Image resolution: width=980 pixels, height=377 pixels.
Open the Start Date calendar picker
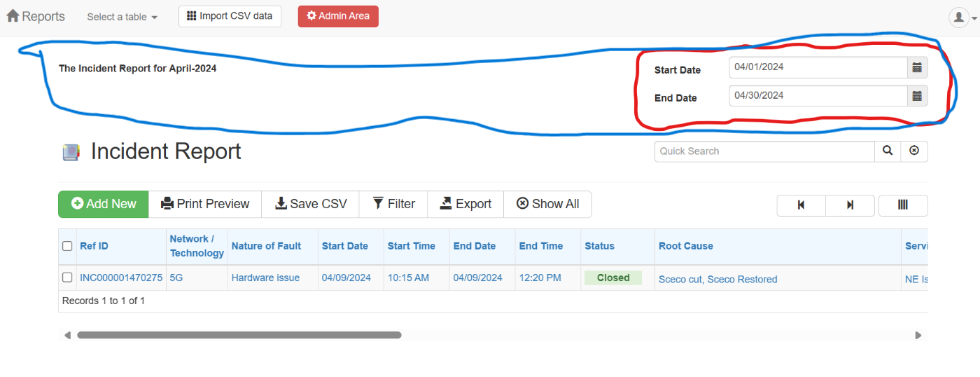click(x=917, y=67)
